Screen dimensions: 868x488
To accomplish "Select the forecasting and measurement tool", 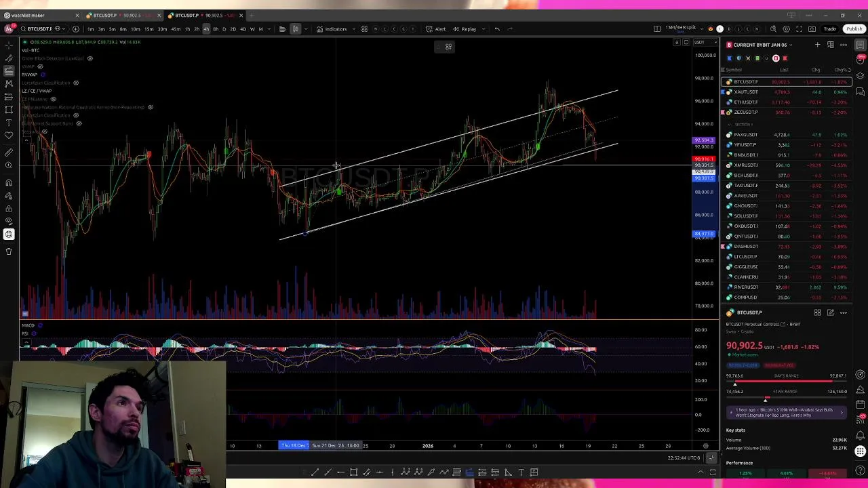I will [x=9, y=96].
